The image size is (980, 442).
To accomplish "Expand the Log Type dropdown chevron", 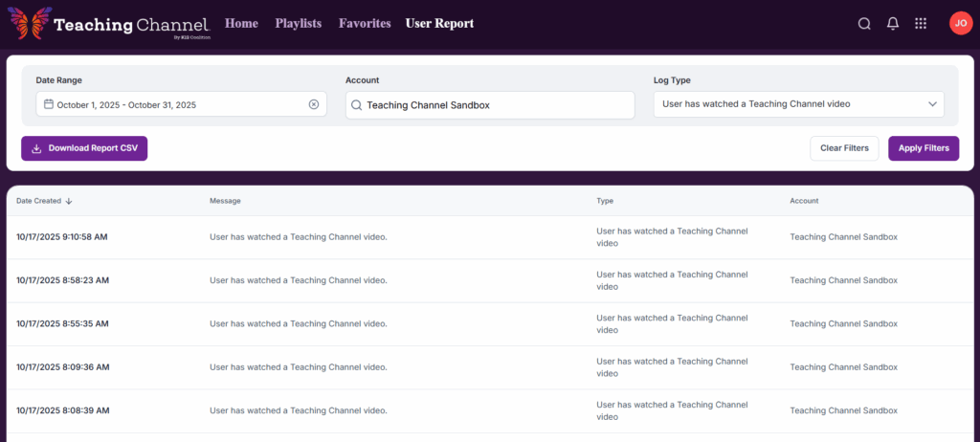I will coord(932,104).
